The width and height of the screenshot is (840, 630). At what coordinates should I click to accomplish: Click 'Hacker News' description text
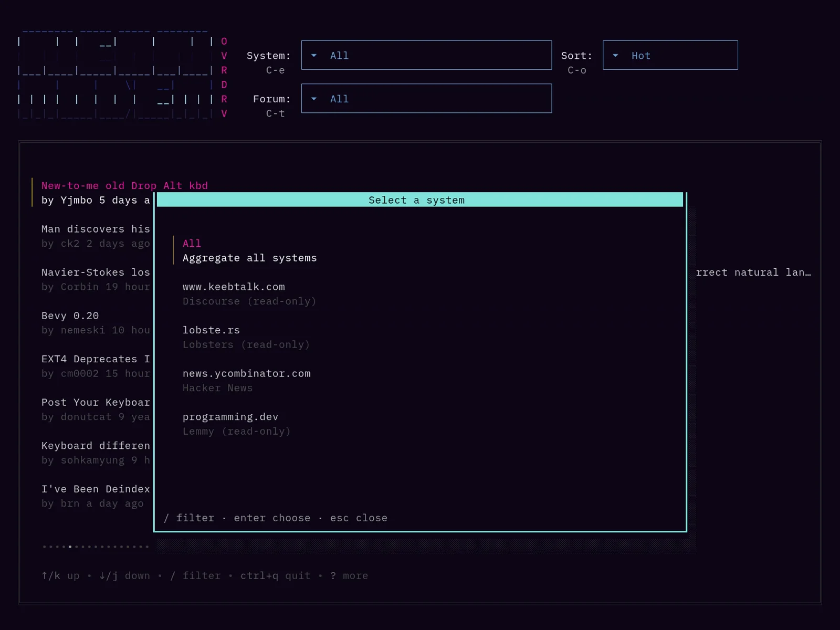tap(217, 388)
